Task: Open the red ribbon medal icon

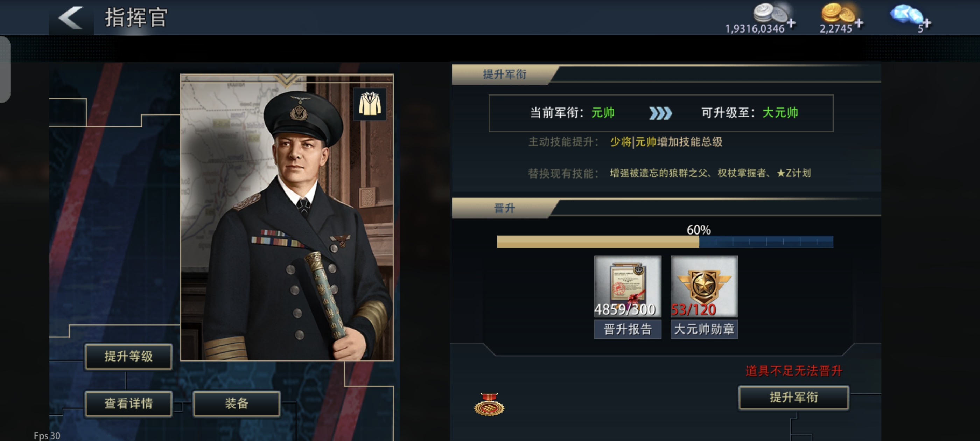Action: pos(489,404)
